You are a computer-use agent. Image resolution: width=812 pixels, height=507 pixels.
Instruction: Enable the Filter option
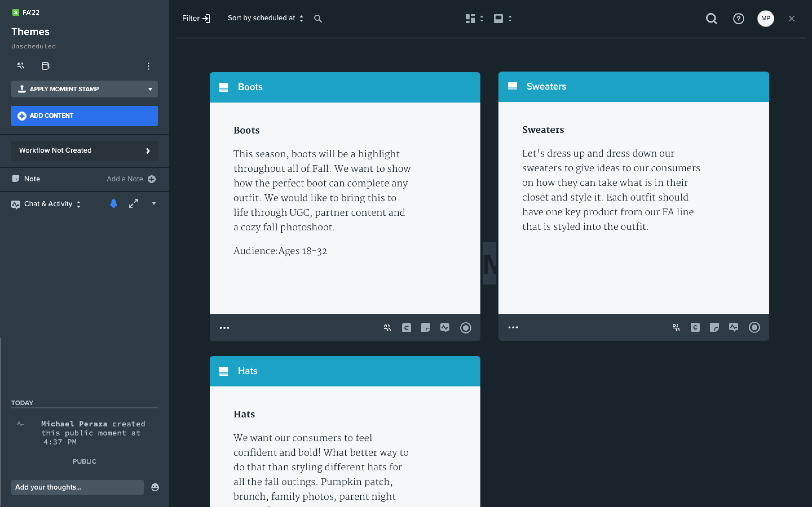point(197,18)
